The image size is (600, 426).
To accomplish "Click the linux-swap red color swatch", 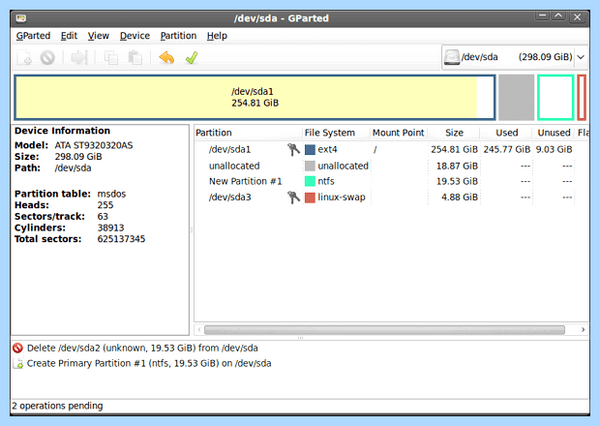I will (310, 197).
